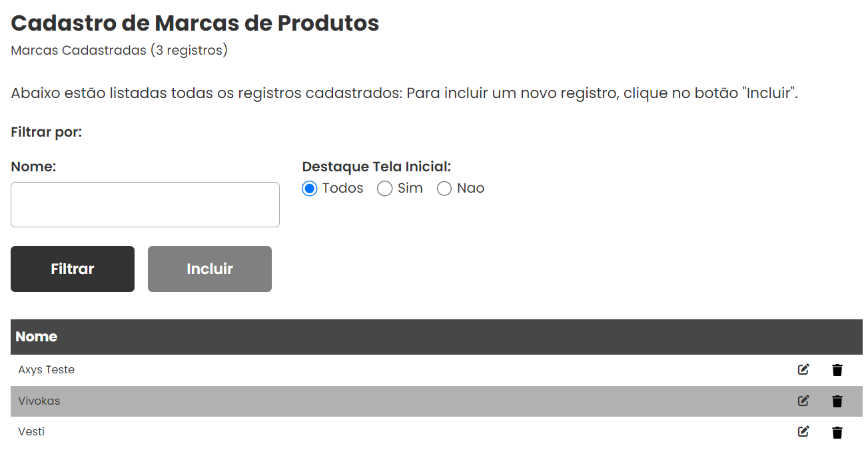Select the Nao radio button

tap(444, 189)
